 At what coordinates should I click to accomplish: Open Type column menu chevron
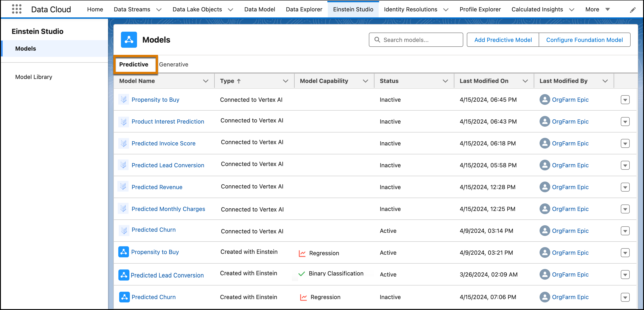point(285,81)
